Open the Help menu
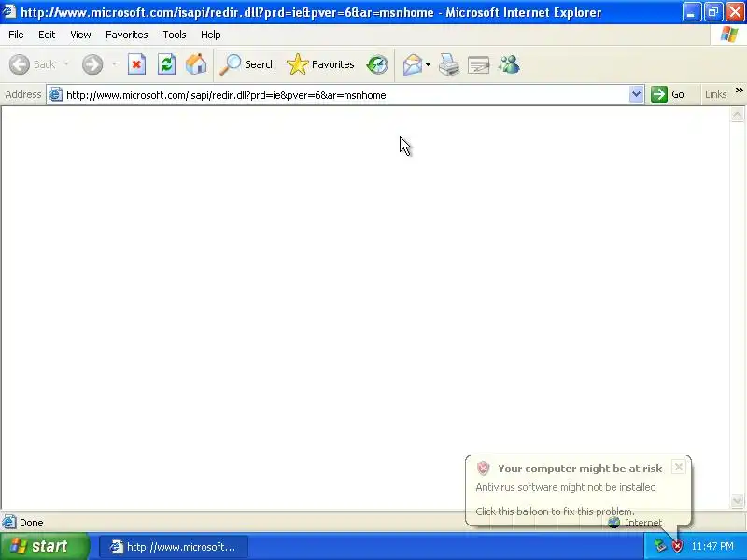 (x=211, y=35)
